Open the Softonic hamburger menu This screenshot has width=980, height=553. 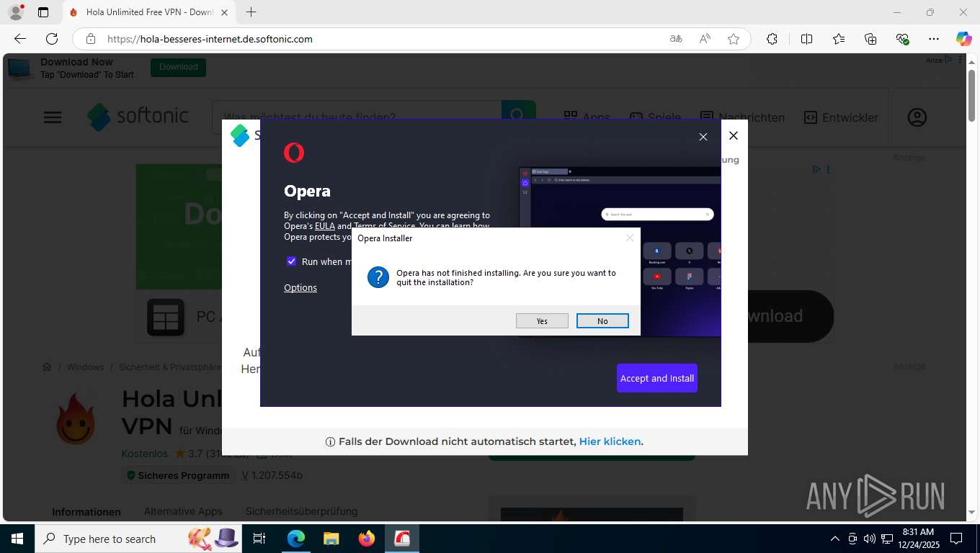53,117
